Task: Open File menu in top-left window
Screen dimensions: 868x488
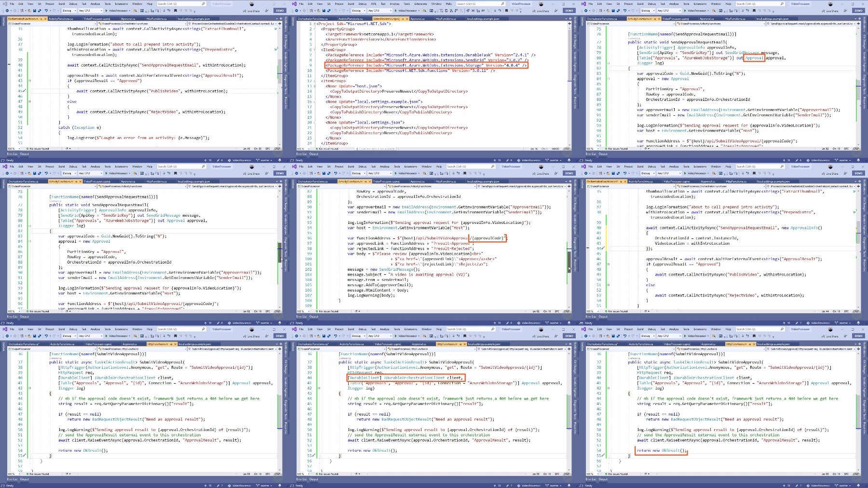Action: [x=12, y=4]
